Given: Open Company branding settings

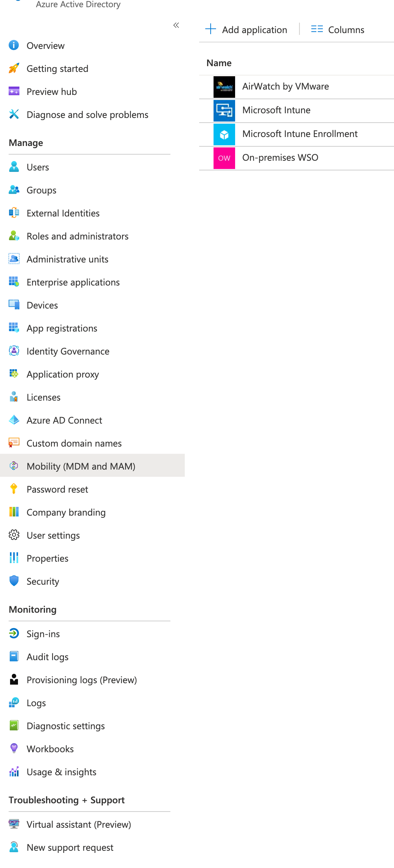Looking at the screenshot, I should 66,512.
